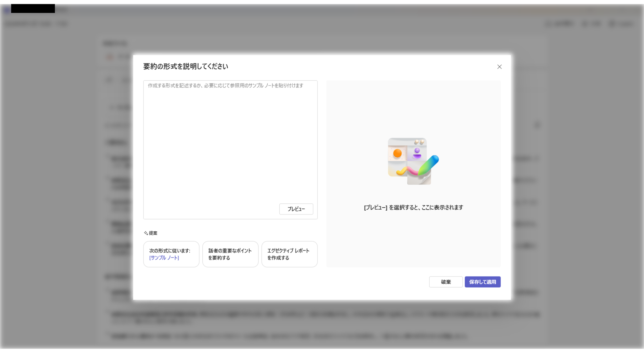
Task: Click the dialog title 要約の形式を説明してください
Action: (x=185, y=66)
